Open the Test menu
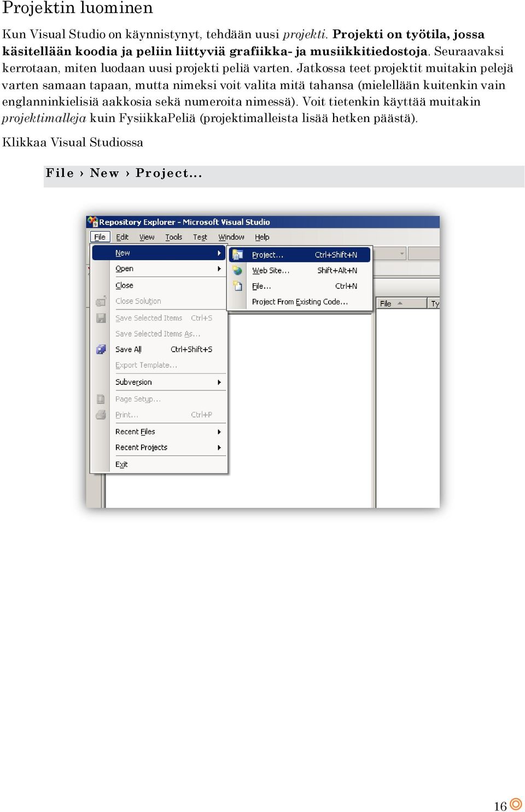Screen dimensions: 525x812 click(200, 237)
